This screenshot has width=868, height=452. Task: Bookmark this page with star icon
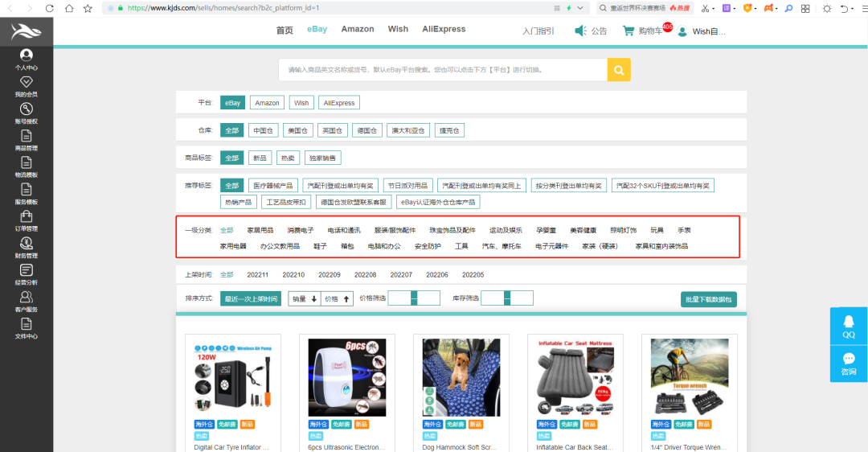click(88, 8)
